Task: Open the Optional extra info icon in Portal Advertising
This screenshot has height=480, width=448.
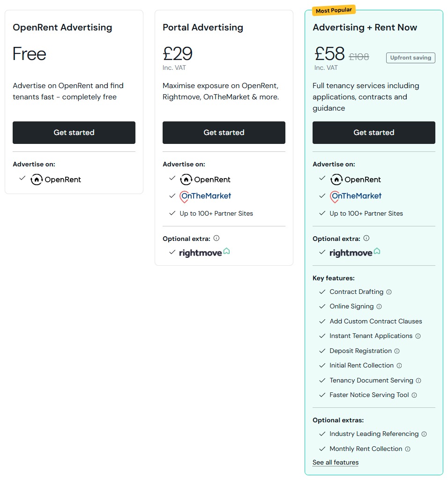Action: [217, 238]
